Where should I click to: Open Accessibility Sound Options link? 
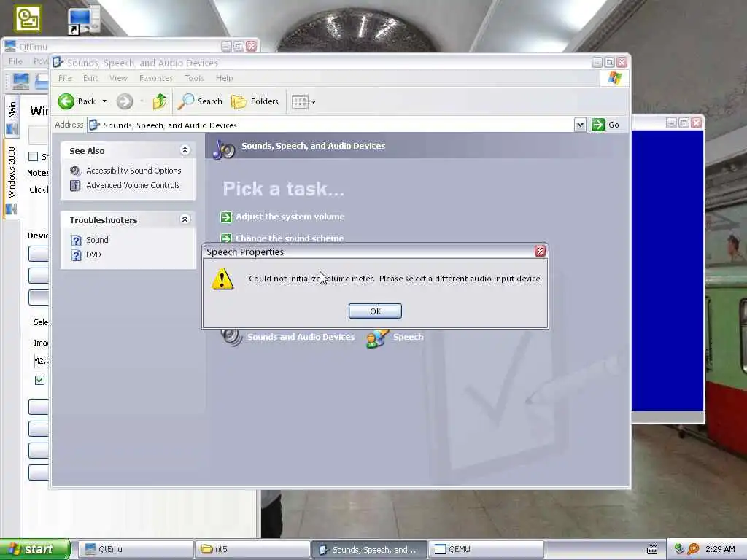(133, 171)
